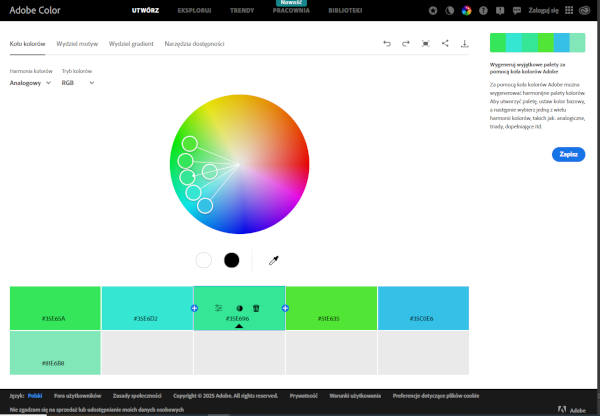Select the black color circle below wheel
Viewport: 600px width, 416px height.
[232, 260]
